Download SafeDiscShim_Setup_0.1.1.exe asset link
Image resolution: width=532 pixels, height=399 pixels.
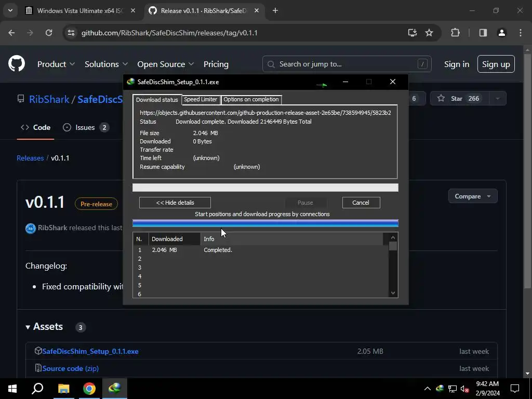[90, 351]
